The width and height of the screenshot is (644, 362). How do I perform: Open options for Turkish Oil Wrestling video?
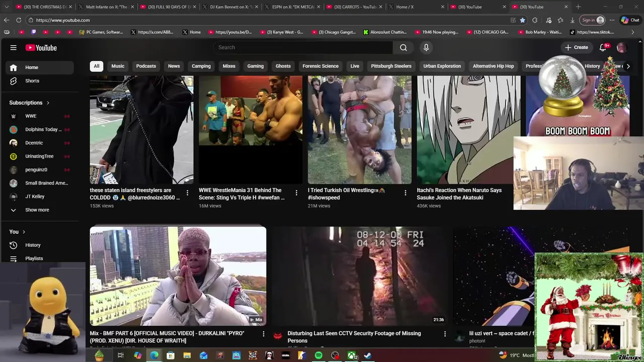click(406, 193)
